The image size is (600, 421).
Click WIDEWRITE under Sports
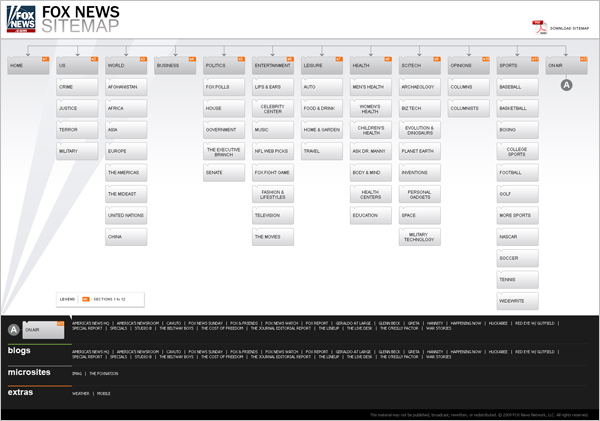pos(518,301)
